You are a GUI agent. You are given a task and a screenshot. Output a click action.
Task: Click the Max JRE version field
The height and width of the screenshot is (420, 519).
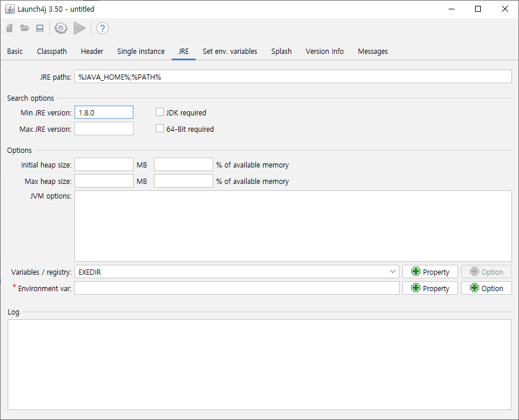click(x=104, y=129)
